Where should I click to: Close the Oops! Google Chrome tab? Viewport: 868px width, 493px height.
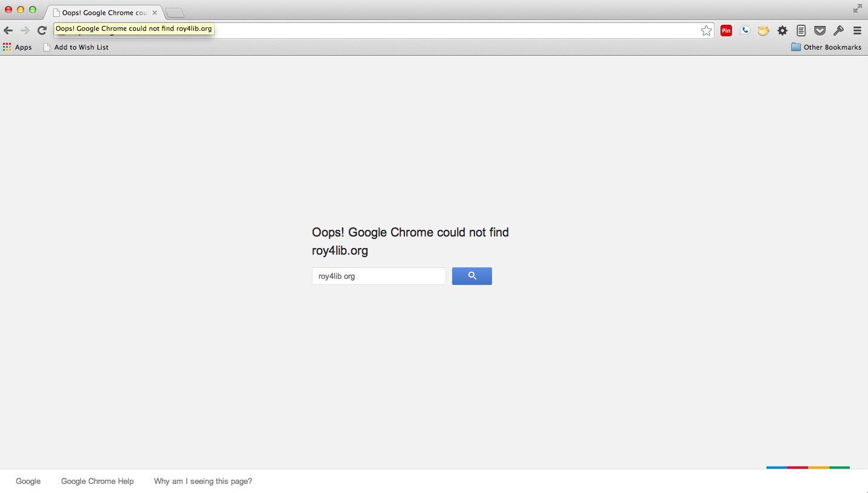(155, 13)
